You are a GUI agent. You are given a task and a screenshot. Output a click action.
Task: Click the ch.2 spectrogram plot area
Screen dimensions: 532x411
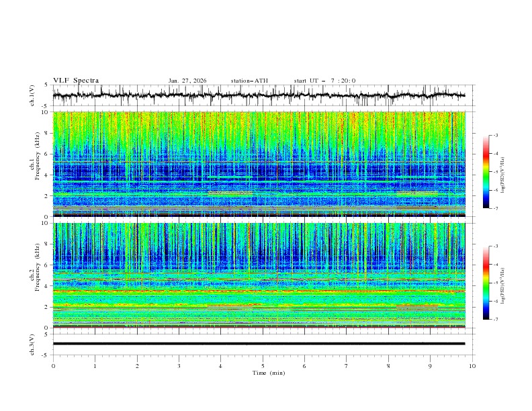click(259, 275)
